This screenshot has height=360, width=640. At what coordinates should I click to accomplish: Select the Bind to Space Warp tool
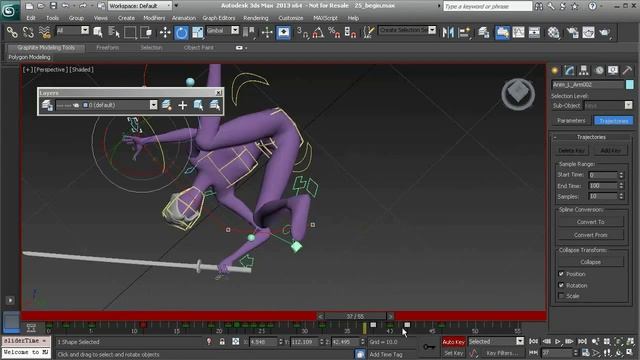click(44, 32)
